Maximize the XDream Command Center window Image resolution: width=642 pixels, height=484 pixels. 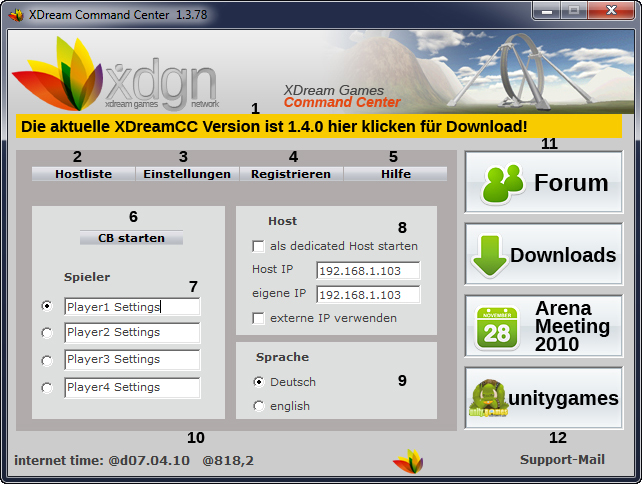[x=574, y=10]
